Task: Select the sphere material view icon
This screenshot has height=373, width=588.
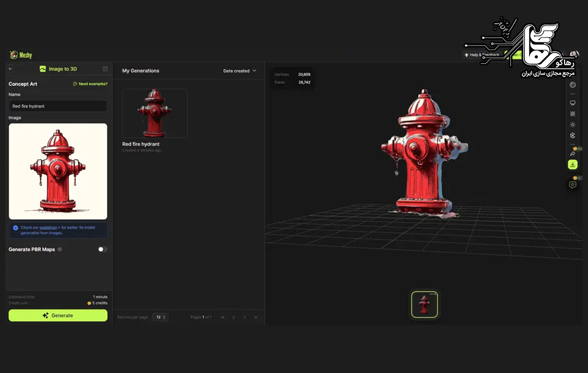Action: 572,85
